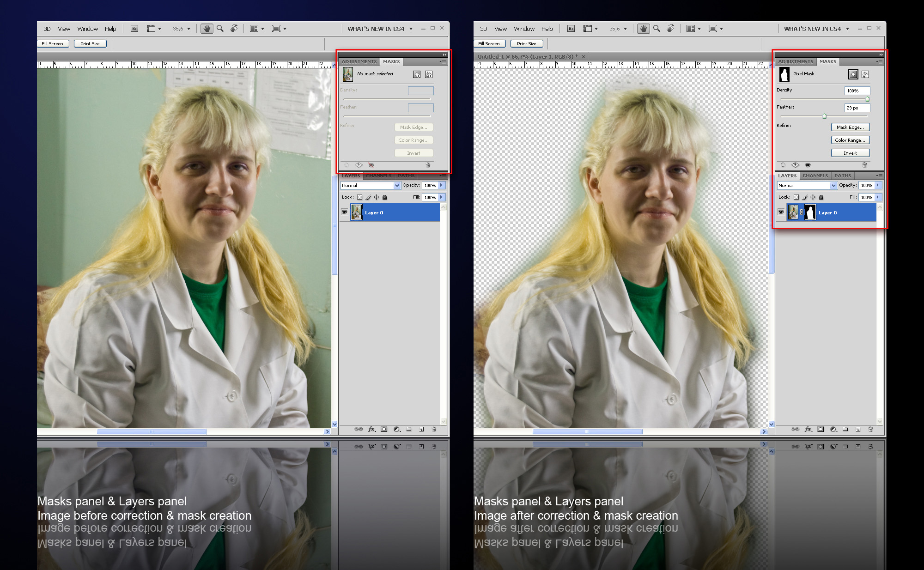Toggle link between Layer 0 and its mask

tap(802, 212)
